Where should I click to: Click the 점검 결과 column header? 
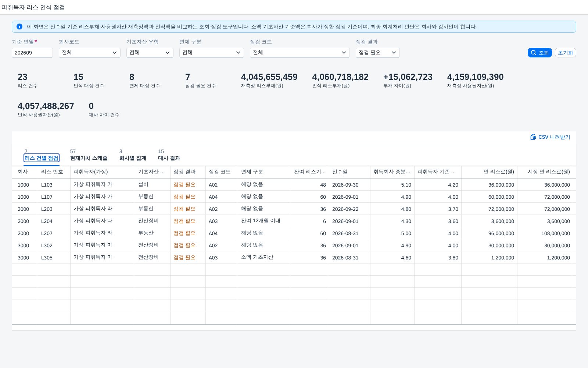(188, 172)
